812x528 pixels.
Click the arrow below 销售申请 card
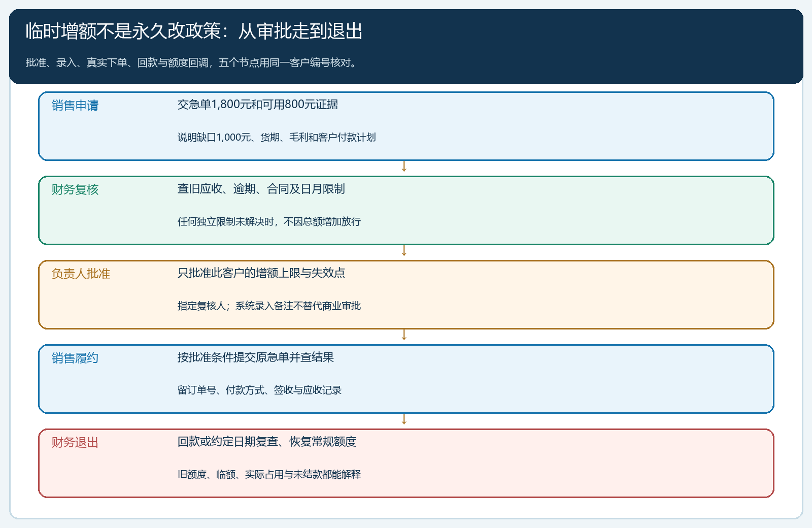tap(404, 167)
